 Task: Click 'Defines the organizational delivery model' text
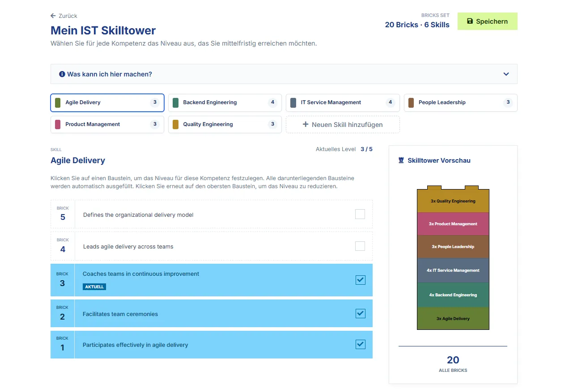pos(138,215)
